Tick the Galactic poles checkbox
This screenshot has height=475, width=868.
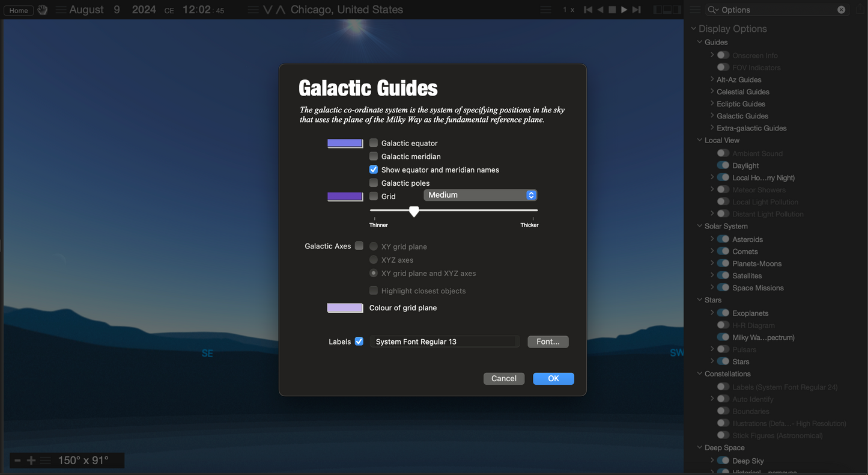374,183
